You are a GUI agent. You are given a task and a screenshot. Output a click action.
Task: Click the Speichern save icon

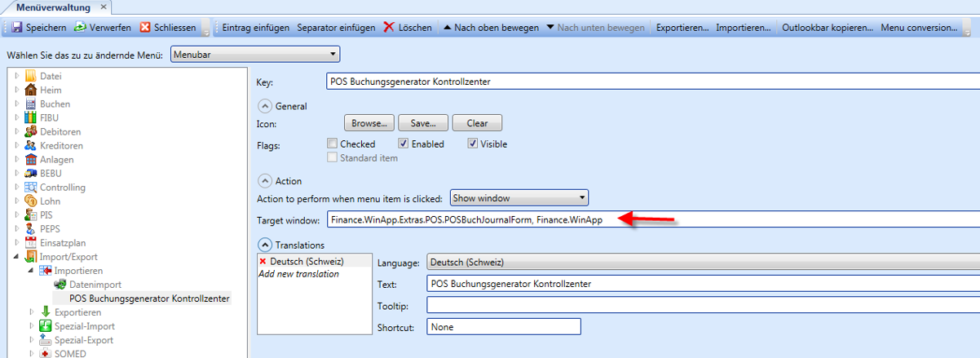[15, 28]
